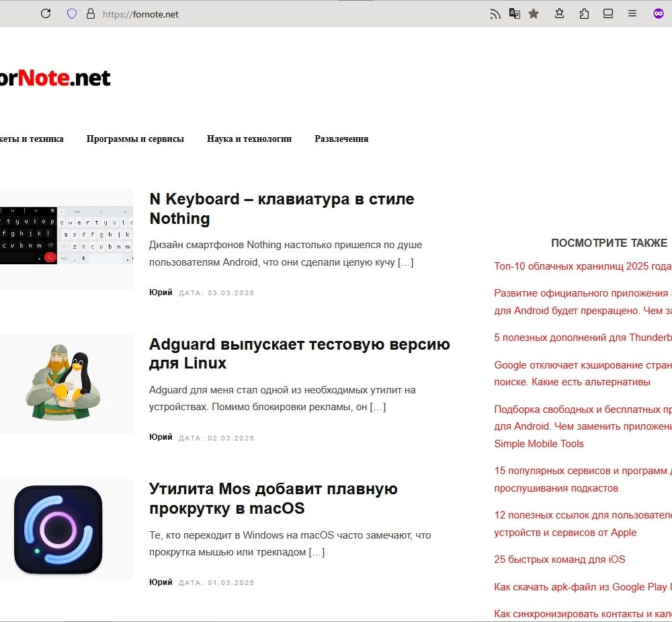
Task: Open sidebar link 5 полезных дополнений для Thunderbird
Action: pyautogui.click(x=583, y=337)
